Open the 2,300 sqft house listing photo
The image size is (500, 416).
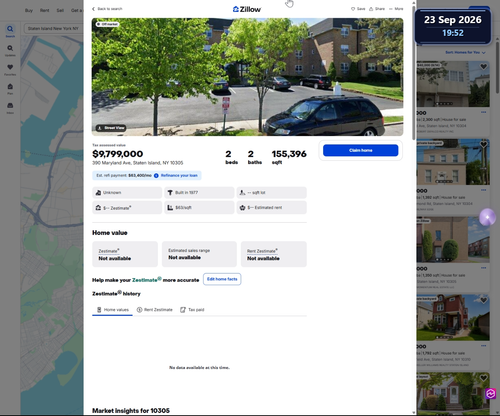point(453,84)
